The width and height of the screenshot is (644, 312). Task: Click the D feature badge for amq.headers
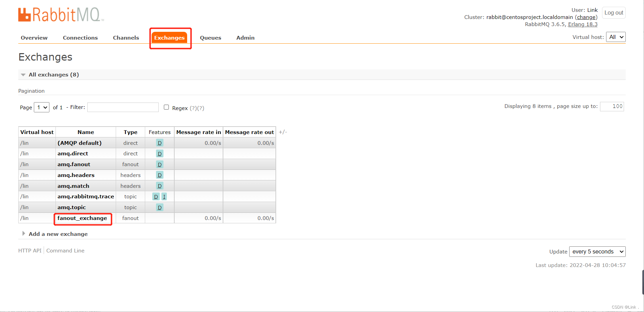(160, 175)
